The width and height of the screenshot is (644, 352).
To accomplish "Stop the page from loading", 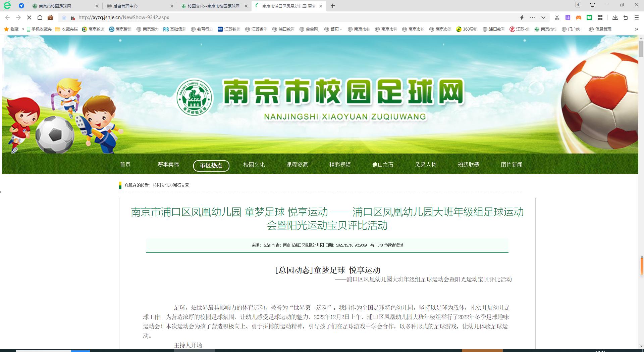I will pos(29,17).
